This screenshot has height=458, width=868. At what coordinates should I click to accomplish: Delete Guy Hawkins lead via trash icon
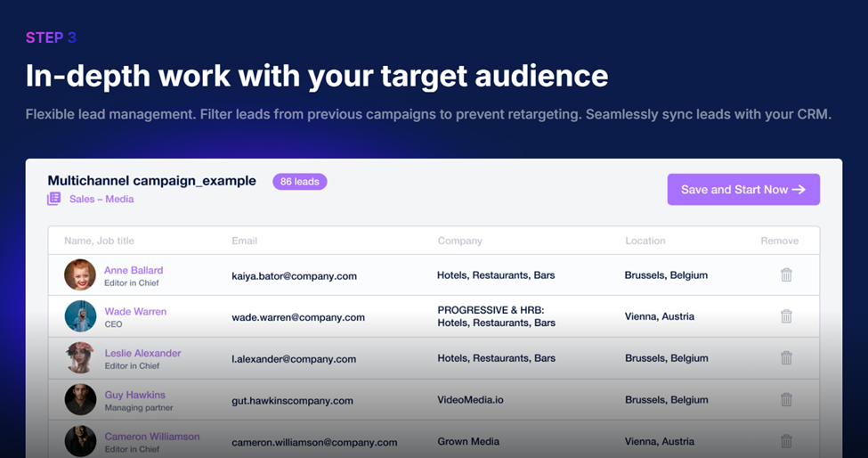[x=786, y=399]
